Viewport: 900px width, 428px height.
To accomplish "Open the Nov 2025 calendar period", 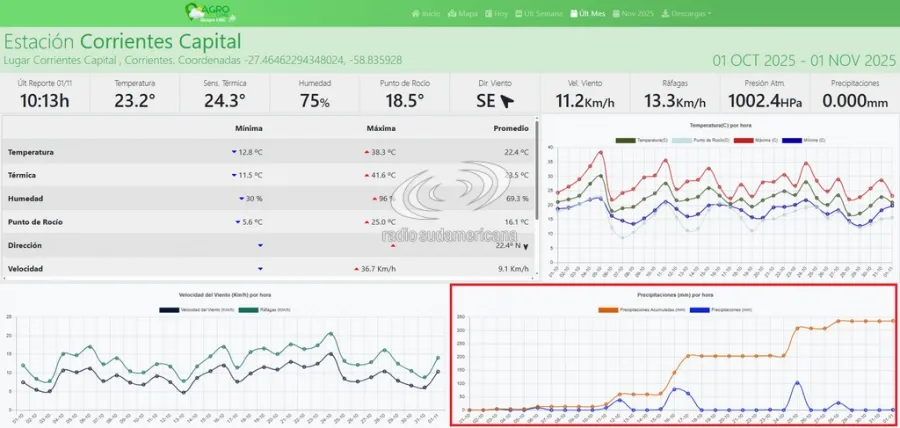I will [x=634, y=14].
